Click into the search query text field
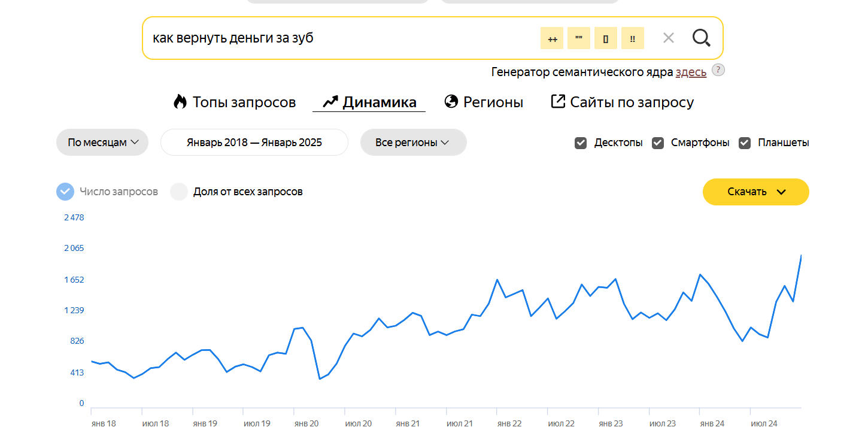 (335, 38)
